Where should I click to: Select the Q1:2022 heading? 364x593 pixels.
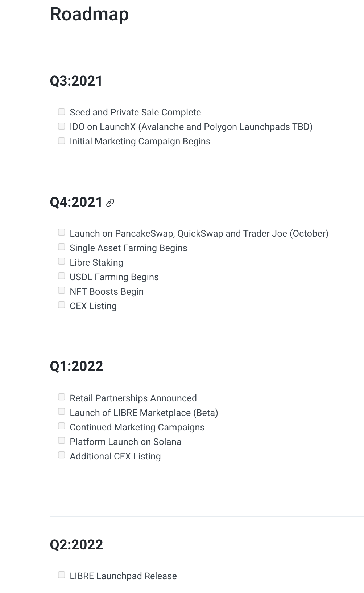point(76,366)
